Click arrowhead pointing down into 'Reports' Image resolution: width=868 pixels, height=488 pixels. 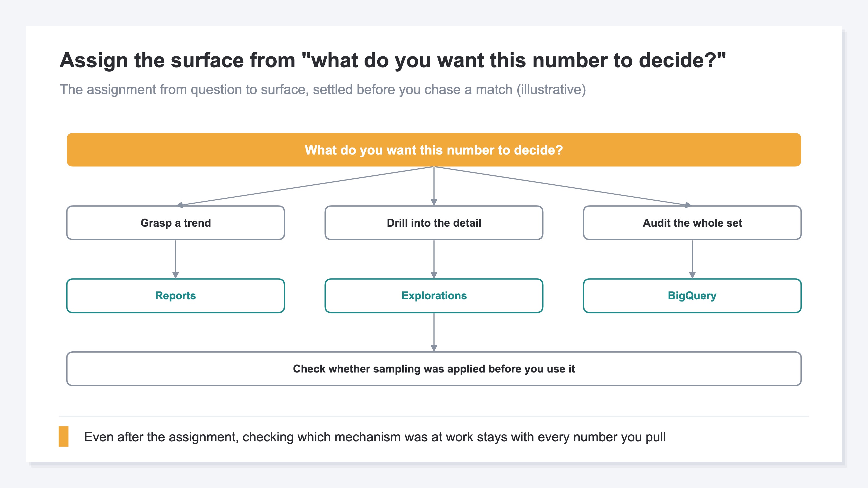coord(175,275)
